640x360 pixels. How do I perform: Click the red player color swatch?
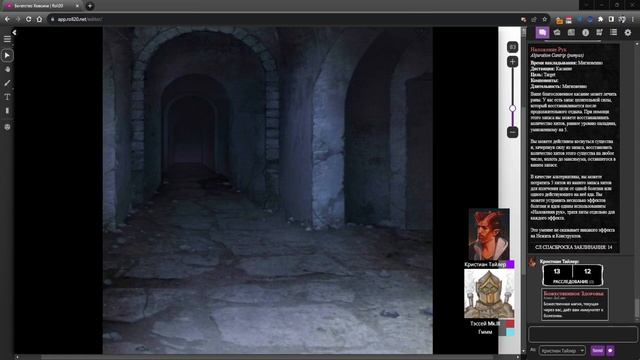[x=510, y=324]
